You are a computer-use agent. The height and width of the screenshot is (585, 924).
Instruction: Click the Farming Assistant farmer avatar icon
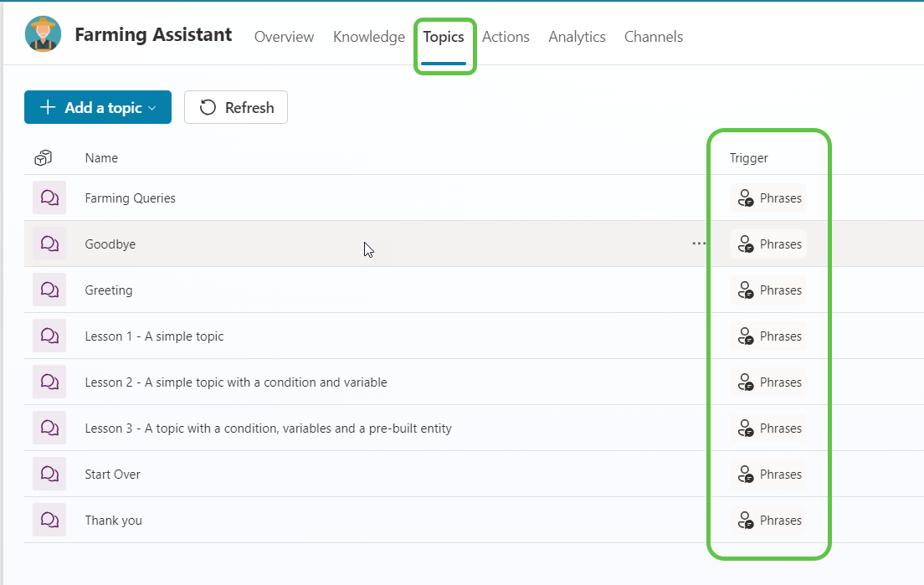click(x=43, y=35)
